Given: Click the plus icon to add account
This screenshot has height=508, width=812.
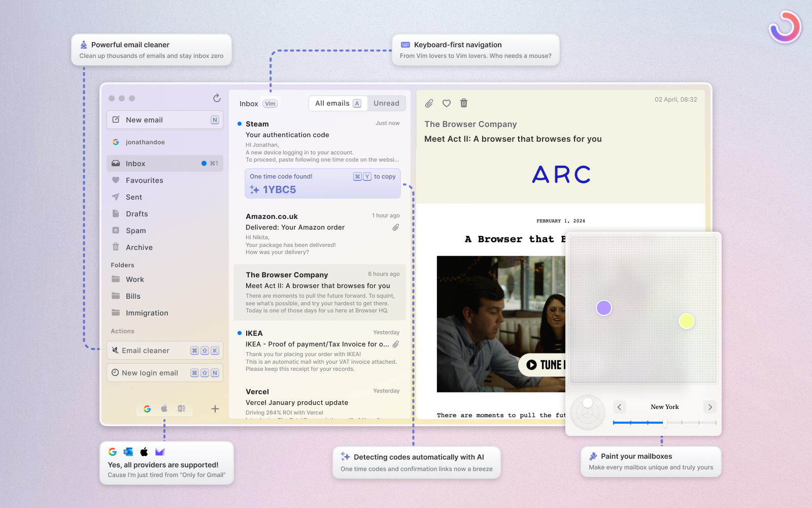Looking at the screenshot, I should 215,409.
